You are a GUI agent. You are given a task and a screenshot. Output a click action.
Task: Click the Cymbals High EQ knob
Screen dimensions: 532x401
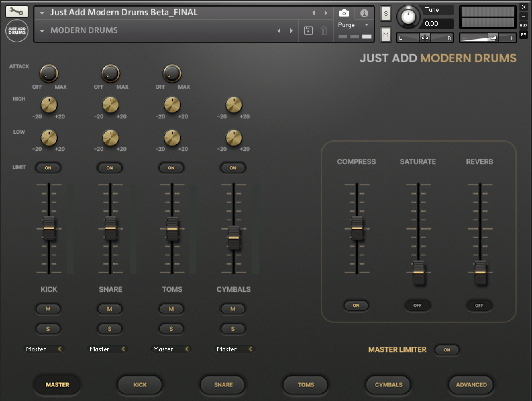(x=234, y=105)
